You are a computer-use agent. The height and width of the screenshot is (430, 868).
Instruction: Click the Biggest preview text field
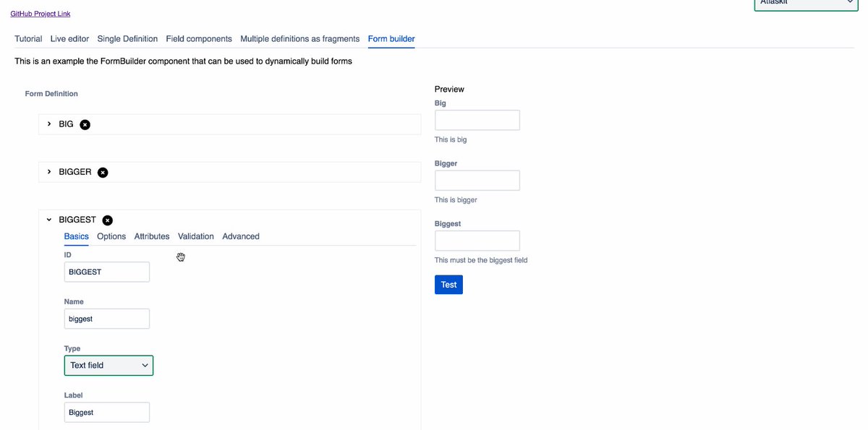[477, 241]
